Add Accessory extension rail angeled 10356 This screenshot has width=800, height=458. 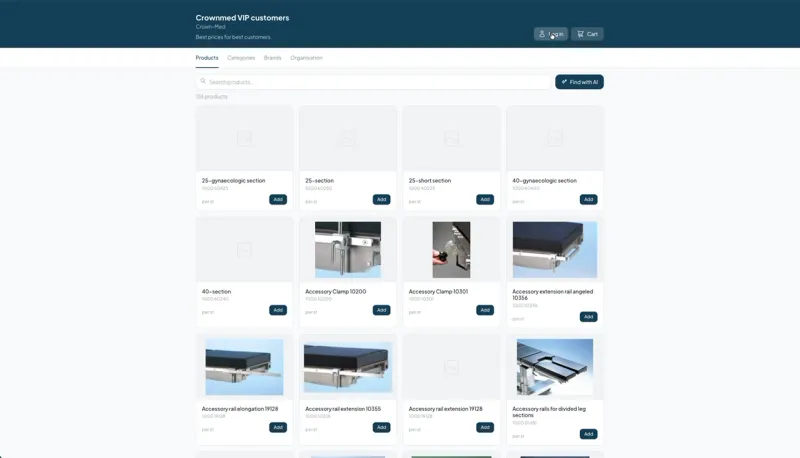(589, 317)
